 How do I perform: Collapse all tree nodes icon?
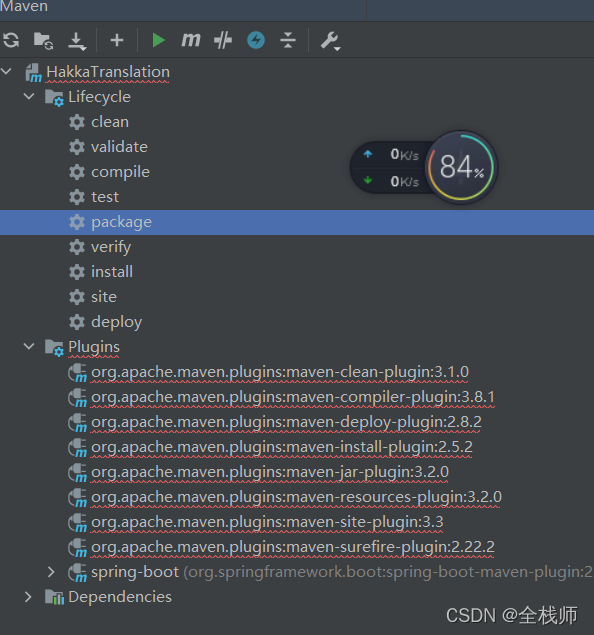[x=288, y=40]
